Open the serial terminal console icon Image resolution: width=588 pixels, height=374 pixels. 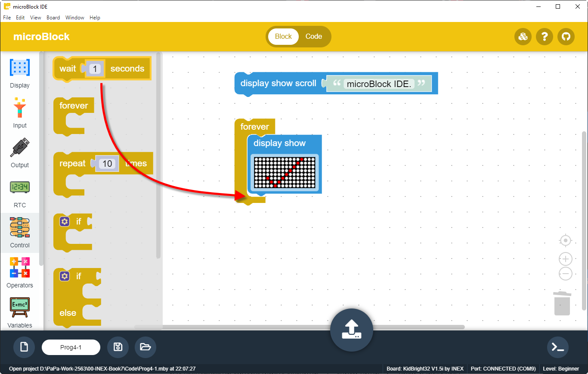557,347
